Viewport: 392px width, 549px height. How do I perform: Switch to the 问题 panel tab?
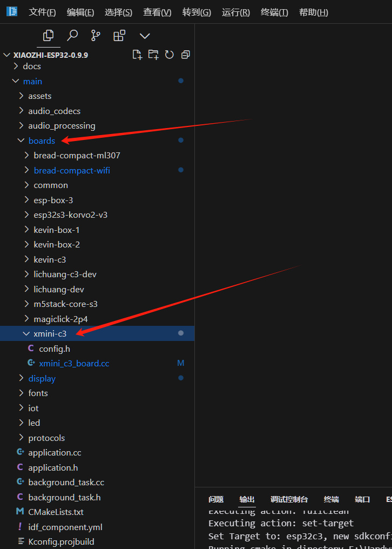click(216, 499)
